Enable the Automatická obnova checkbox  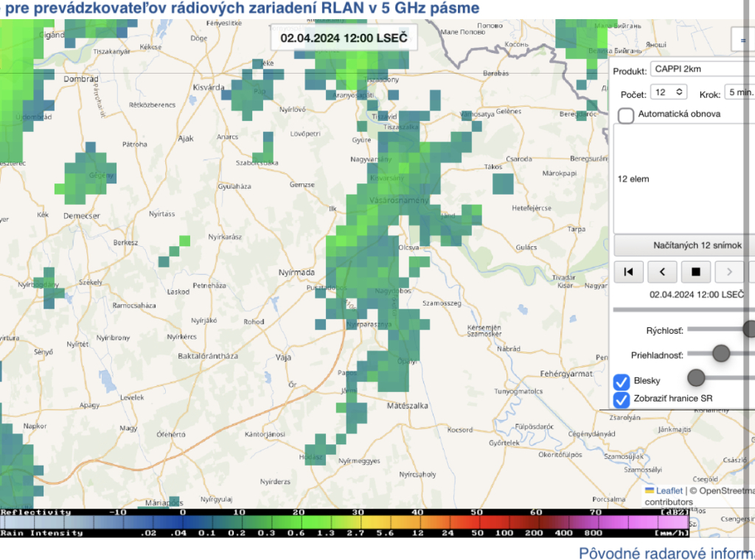coord(626,115)
